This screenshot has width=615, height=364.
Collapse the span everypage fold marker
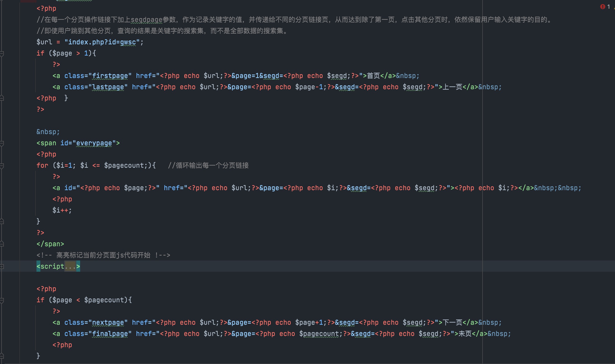point(2,144)
